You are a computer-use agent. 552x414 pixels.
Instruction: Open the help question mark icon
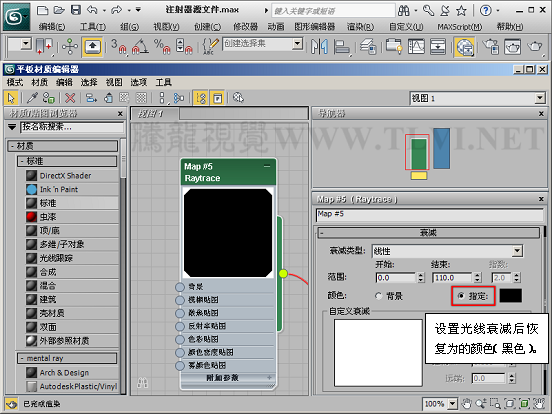tap(485, 11)
